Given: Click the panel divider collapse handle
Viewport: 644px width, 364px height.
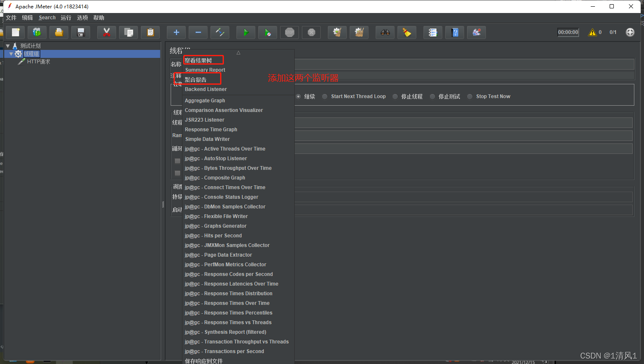Looking at the screenshot, I should pos(163,205).
